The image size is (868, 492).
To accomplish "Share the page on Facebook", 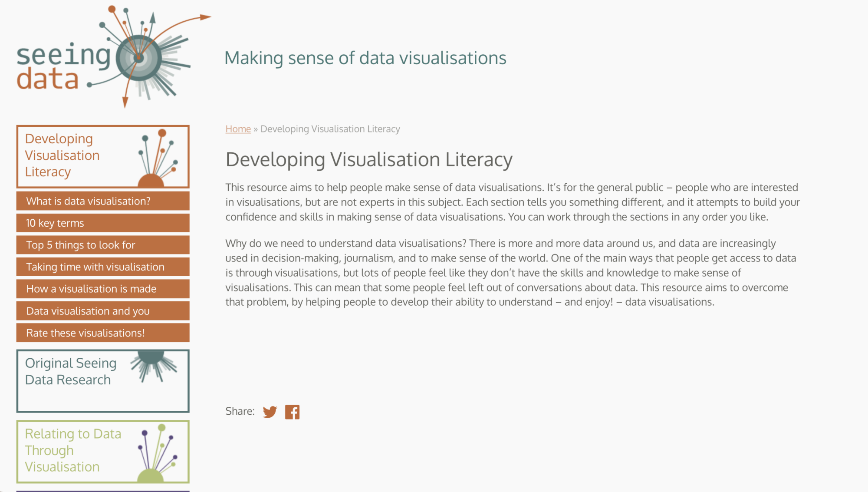I will click(x=293, y=411).
